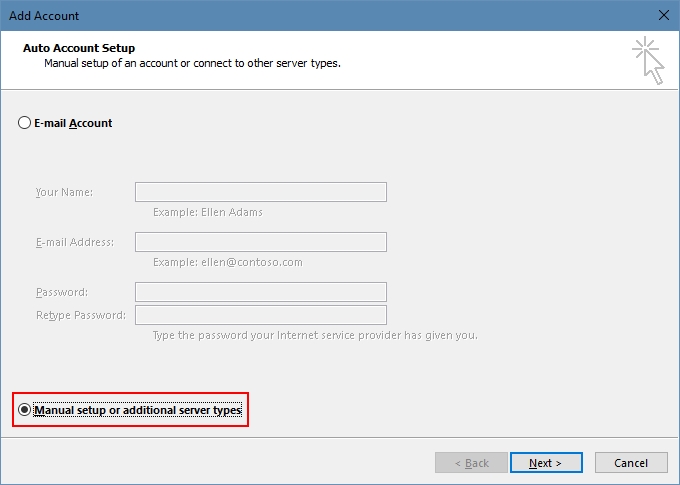
Task: Click the 'Example: ellen@contoso.com' hint text
Action: [227, 262]
